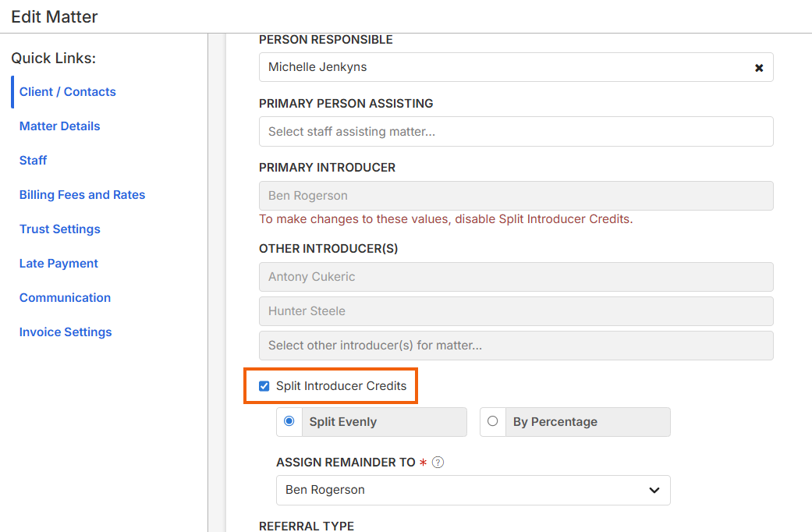Click the Assign Remainder To help icon
This screenshot has height=532, width=812.
tap(438, 463)
